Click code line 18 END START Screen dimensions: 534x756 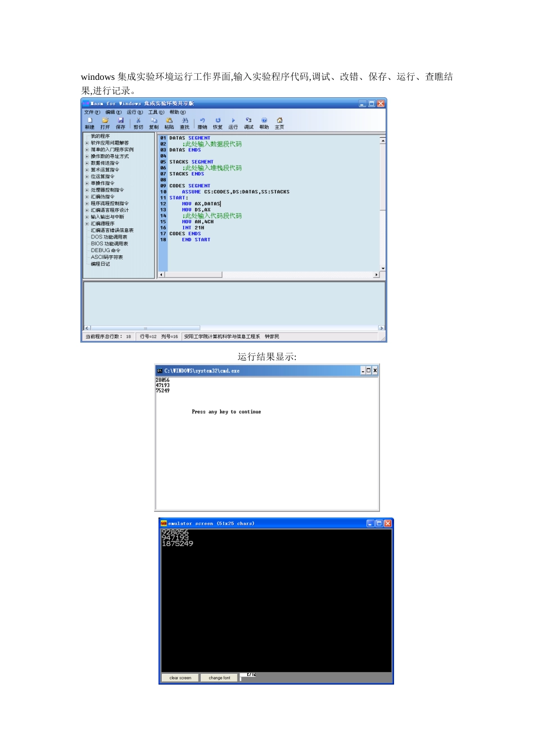[196, 240]
